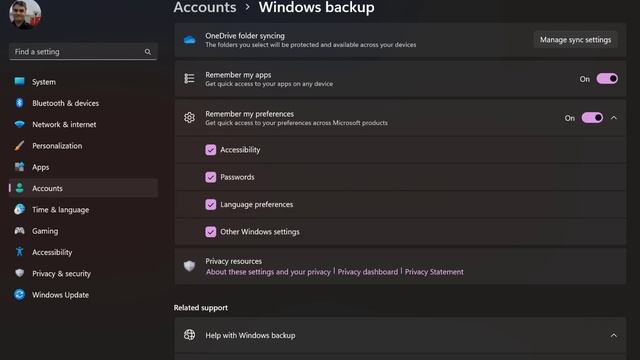The height and width of the screenshot is (360, 640).
Task: Turn off Remember my apps toggle
Action: pos(607,79)
